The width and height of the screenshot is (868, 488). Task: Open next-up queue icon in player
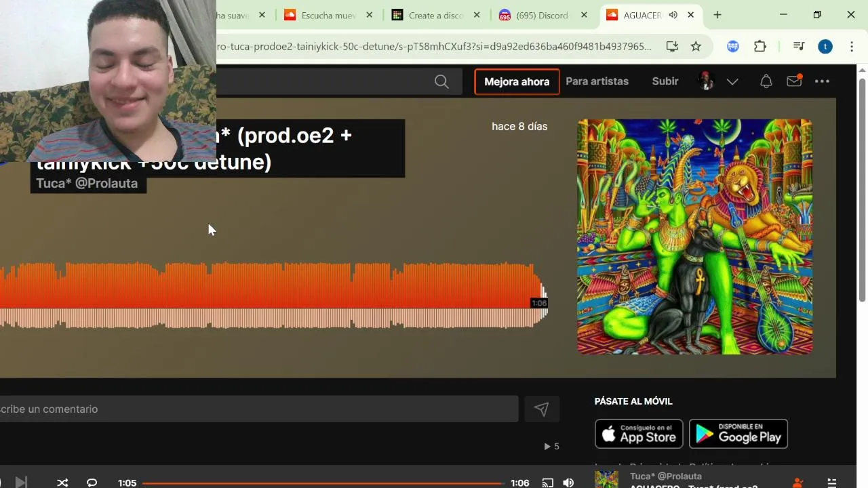tap(832, 483)
